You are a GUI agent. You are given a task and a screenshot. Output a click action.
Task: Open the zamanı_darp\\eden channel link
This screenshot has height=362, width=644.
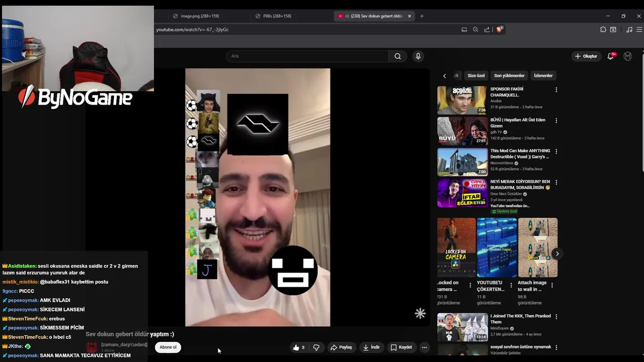click(124, 345)
